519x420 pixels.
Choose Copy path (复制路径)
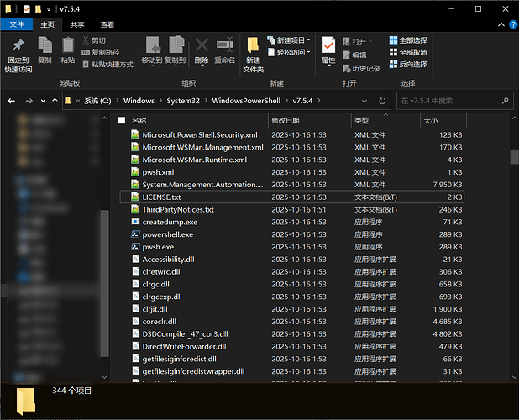click(x=101, y=52)
